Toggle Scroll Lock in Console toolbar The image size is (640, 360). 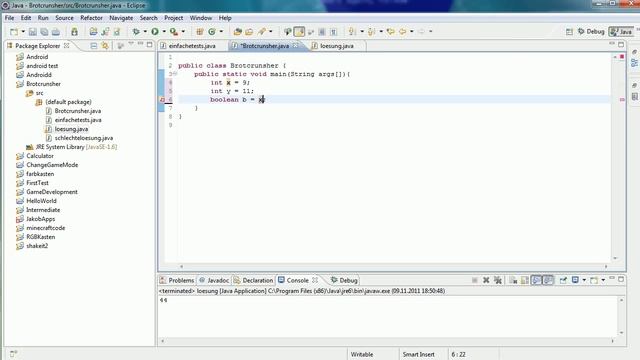pos(524,280)
